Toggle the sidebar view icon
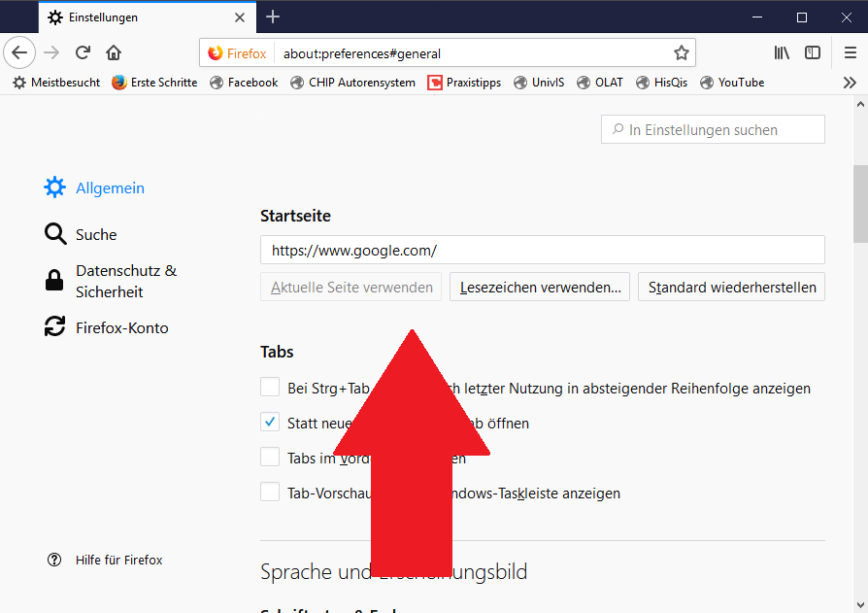This screenshot has width=868, height=613. click(813, 52)
